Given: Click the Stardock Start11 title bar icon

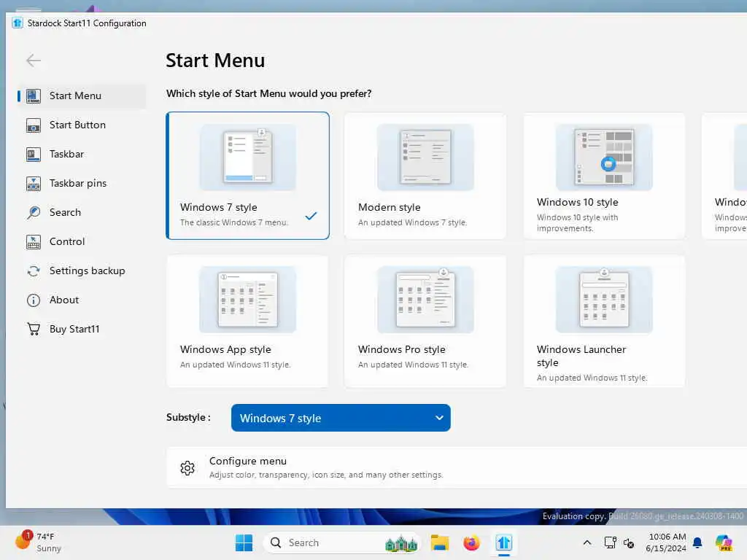Looking at the screenshot, I should pos(18,23).
